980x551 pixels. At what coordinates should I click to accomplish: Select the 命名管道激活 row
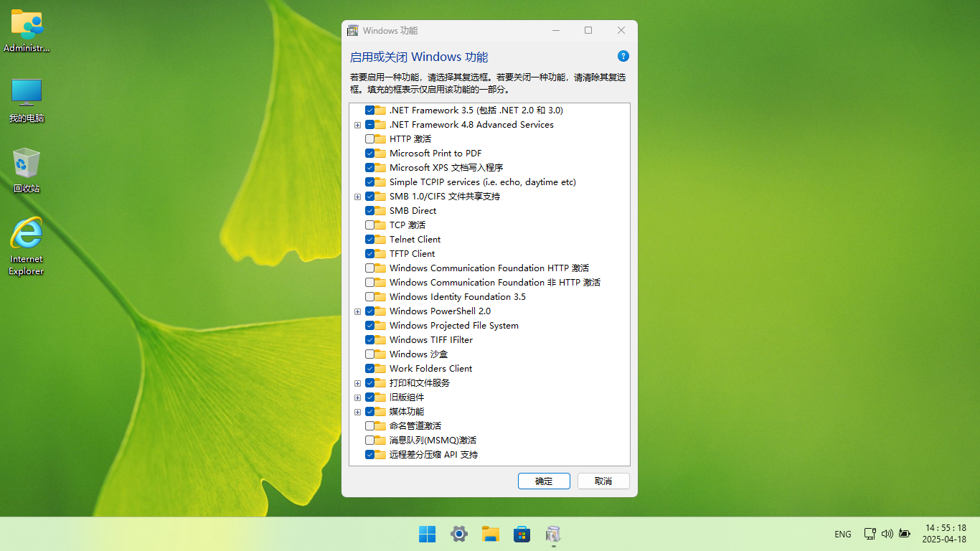(415, 425)
